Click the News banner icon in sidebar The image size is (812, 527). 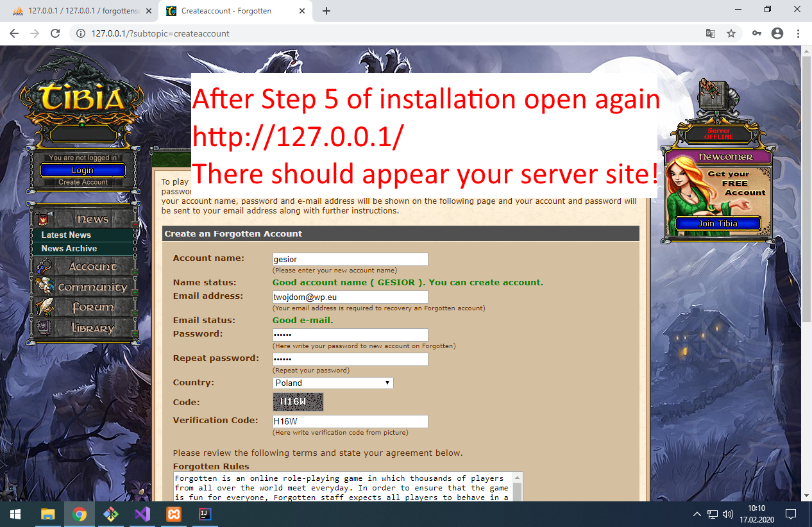pos(42,219)
